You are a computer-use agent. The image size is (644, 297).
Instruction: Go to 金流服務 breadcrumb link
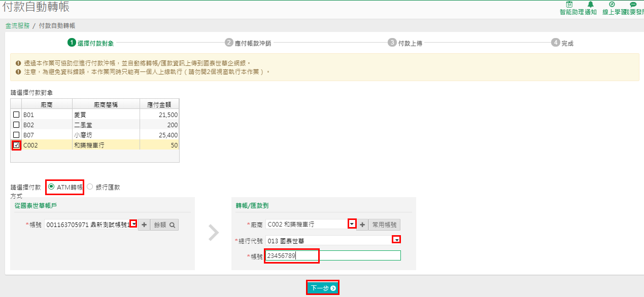tap(18, 25)
